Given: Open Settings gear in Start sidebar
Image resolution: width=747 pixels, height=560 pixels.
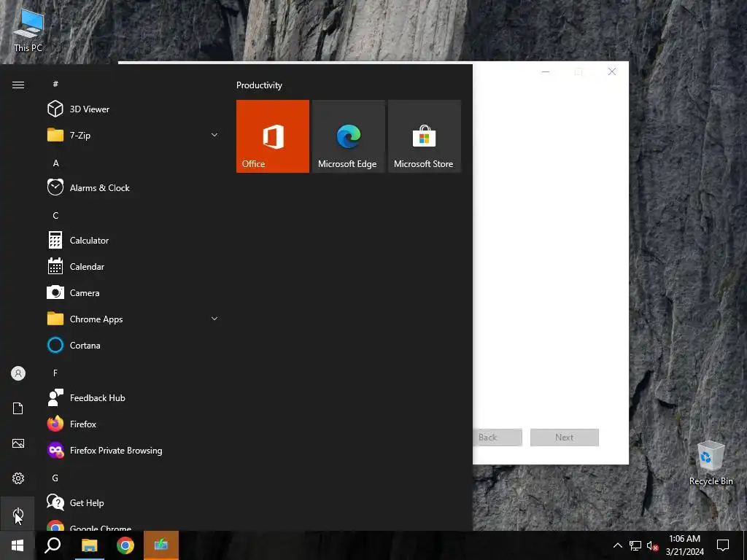Looking at the screenshot, I should 18,478.
